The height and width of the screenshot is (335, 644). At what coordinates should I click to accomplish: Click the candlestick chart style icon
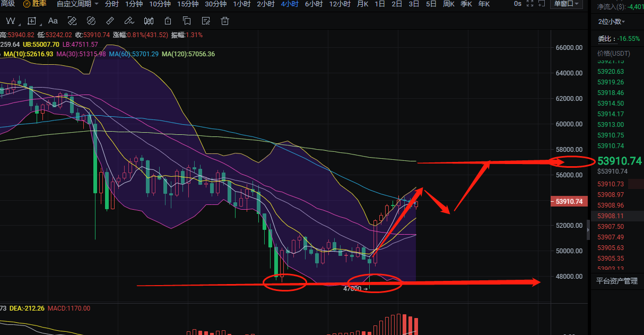[149, 21]
